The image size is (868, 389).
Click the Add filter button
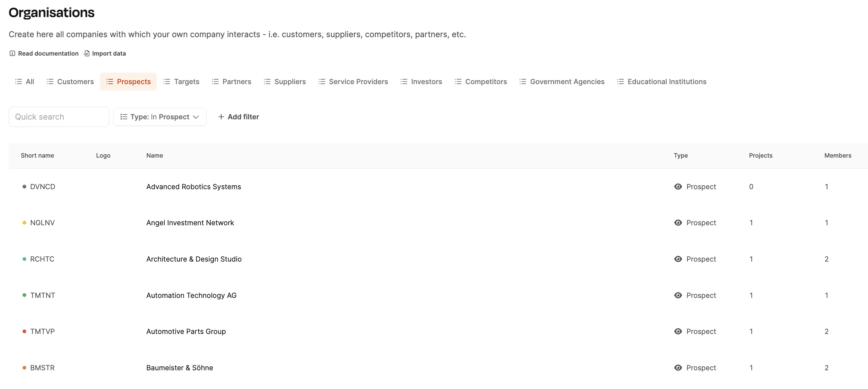pyautogui.click(x=239, y=117)
